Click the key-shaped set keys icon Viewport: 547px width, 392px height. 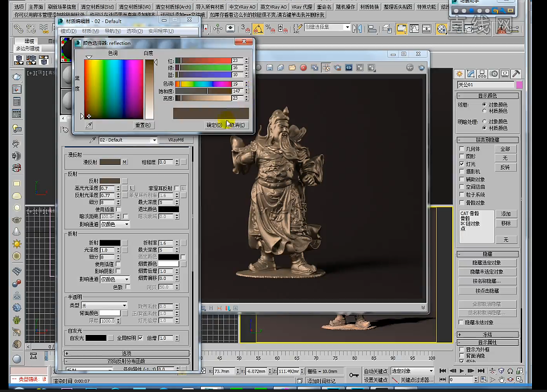pyautogui.click(x=353, y=375)
